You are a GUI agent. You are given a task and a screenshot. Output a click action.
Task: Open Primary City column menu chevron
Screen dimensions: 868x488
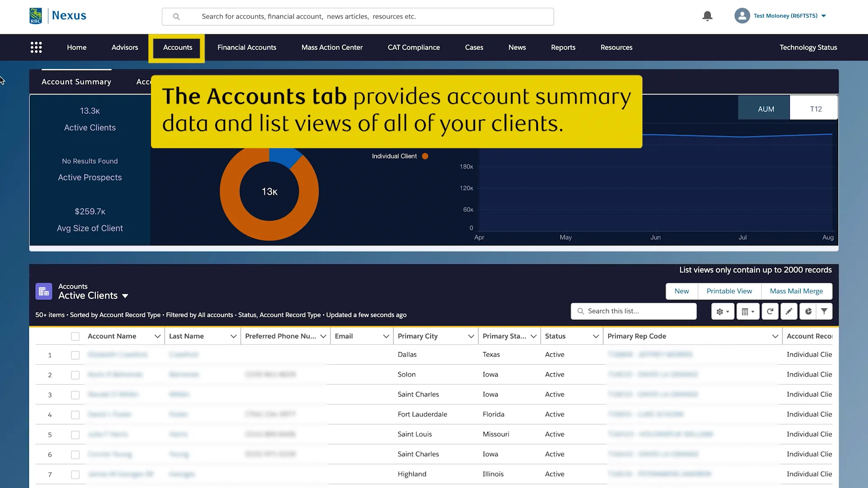tap(471, 336)
